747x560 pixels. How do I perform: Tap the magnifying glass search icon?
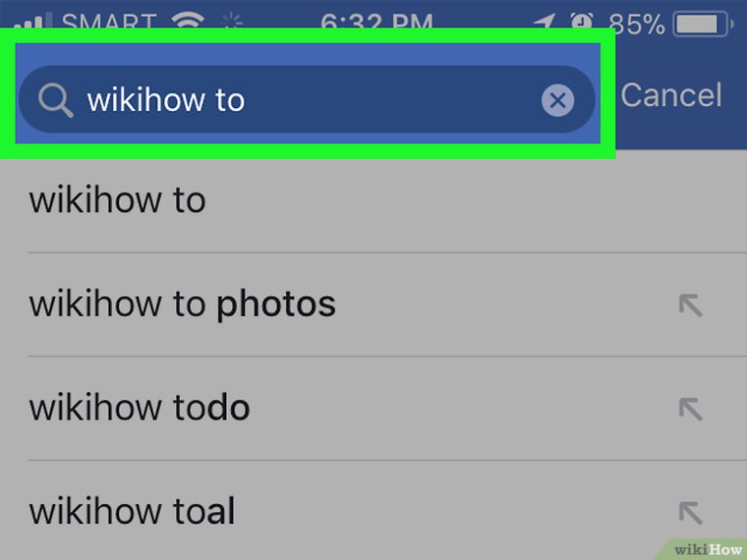tap(55, 99)
